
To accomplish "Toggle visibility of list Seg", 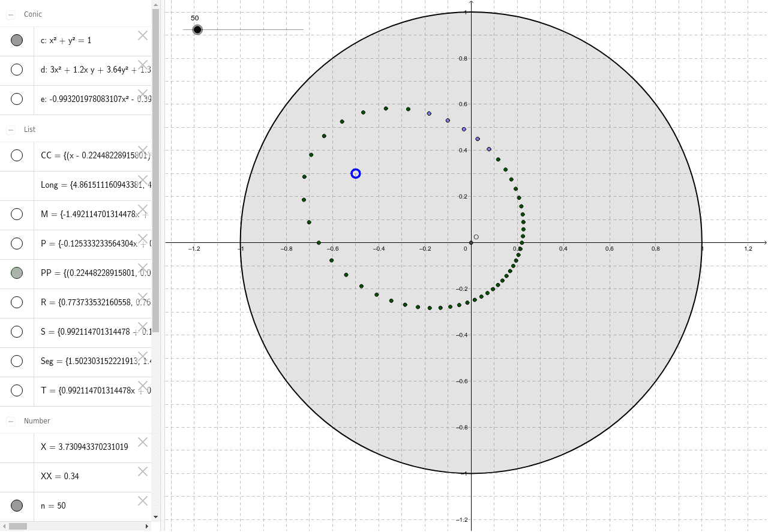I will click(17, 361).
